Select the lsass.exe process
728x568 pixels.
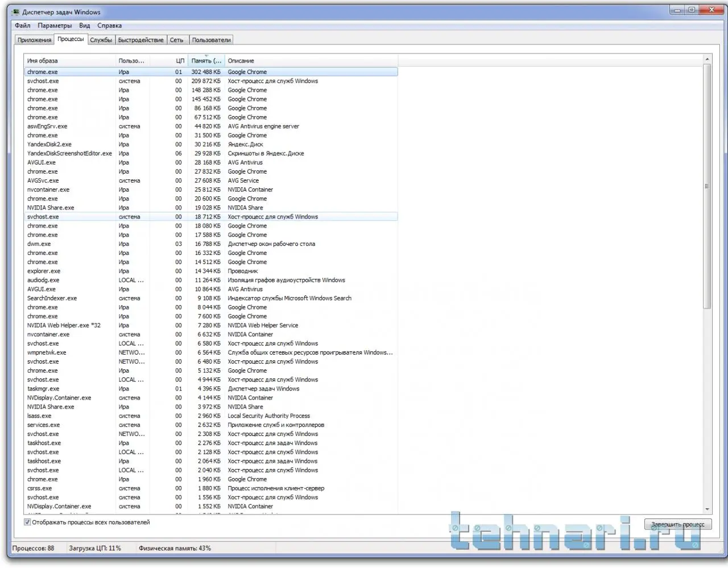pyautogui.click(x=211, y=416)
